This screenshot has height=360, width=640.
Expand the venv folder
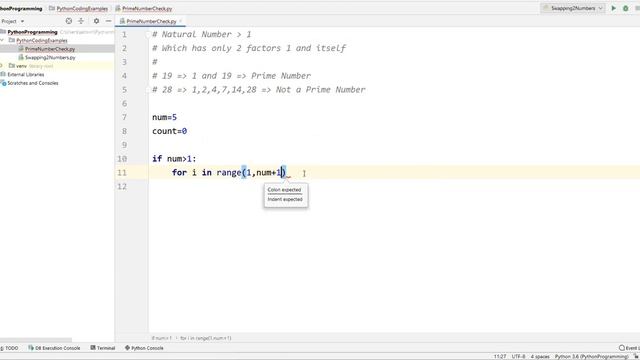click(2, 66)
